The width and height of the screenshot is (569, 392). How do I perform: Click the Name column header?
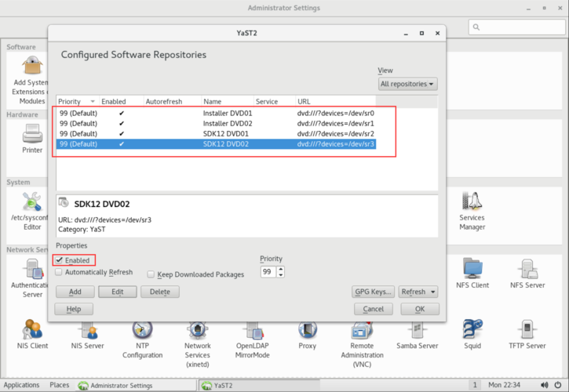[x=228, y=102]
